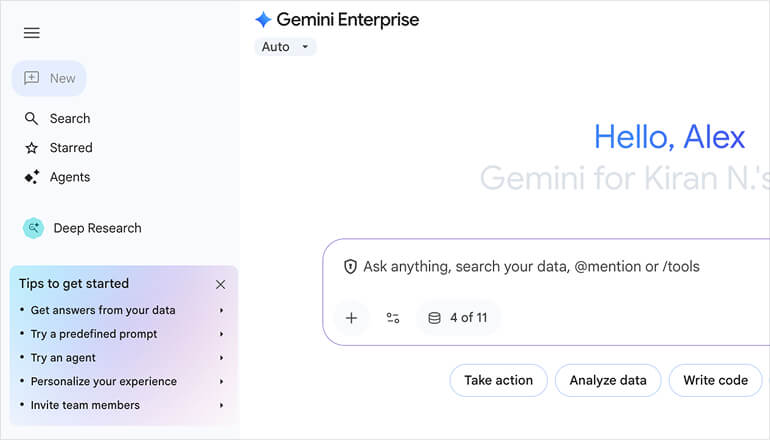Expand the Personalize your experience tip
This screenshot has width=770, height=440.
click(221, 381)
